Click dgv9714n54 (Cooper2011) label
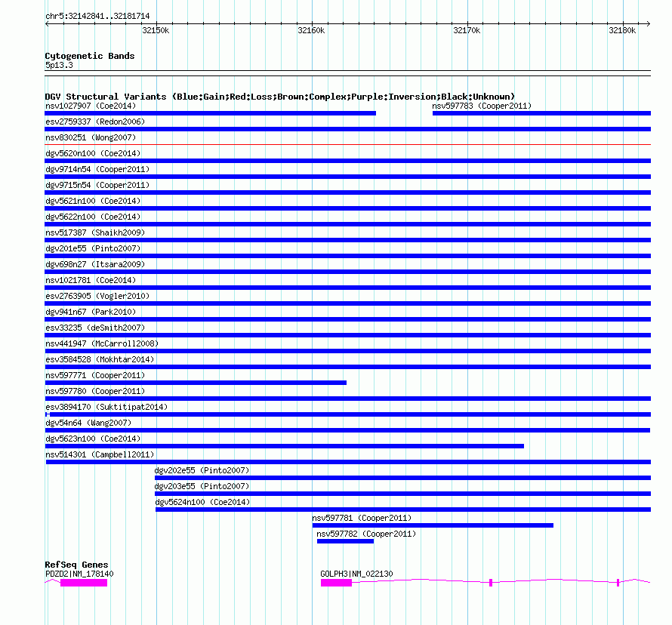The height and width of the screenshot is (625, 672). [x=97, y=169]
